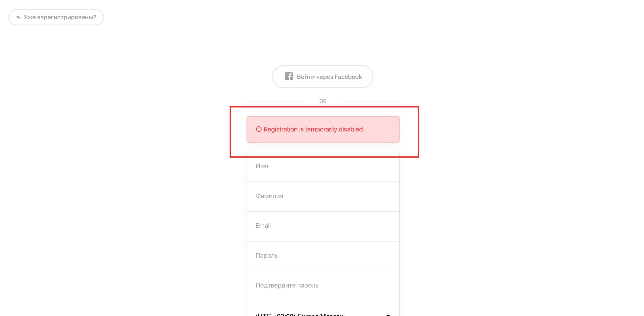This screenshot has height=316, width=644.
Task: Click the Подтвердите пароль field
Action: [322, 286]
